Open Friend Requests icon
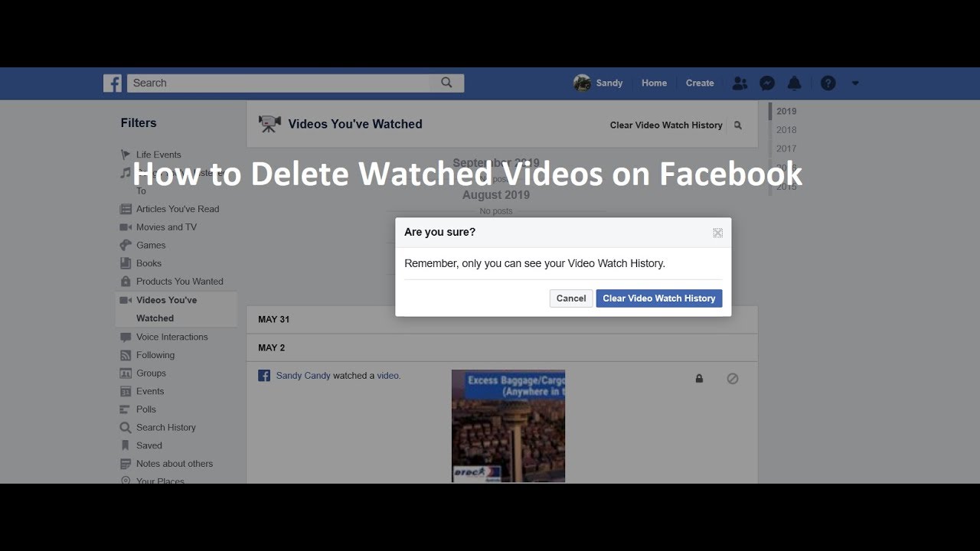This screenshot has width=980, height=551. coord(740,83)
